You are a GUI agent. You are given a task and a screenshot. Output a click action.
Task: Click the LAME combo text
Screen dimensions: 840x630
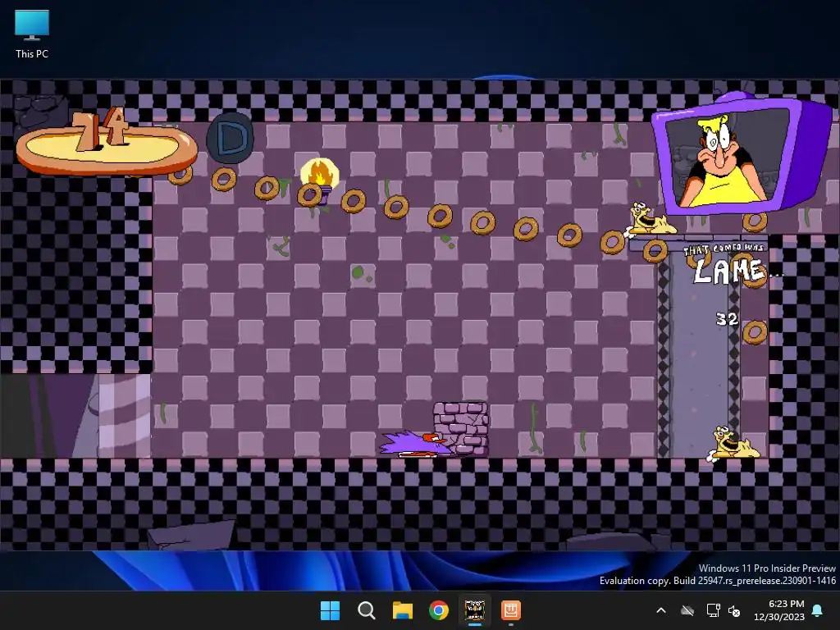tap(729, 271)
